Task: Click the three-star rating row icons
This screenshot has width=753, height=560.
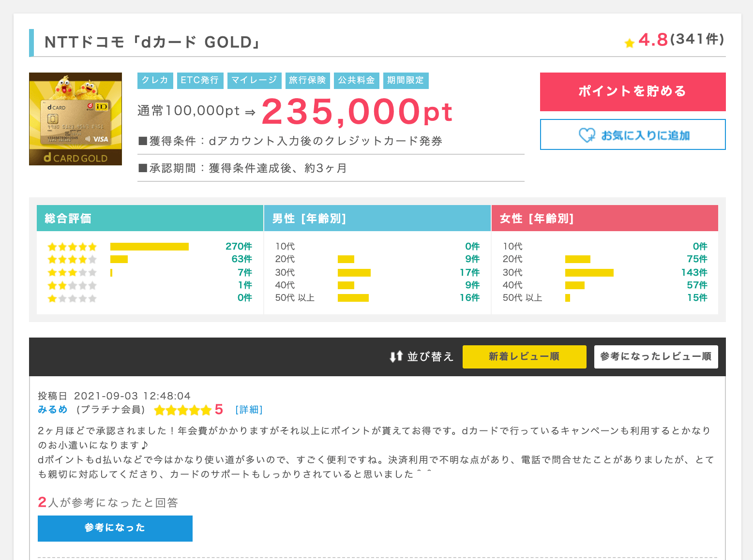Action: (x=72, y=273)
